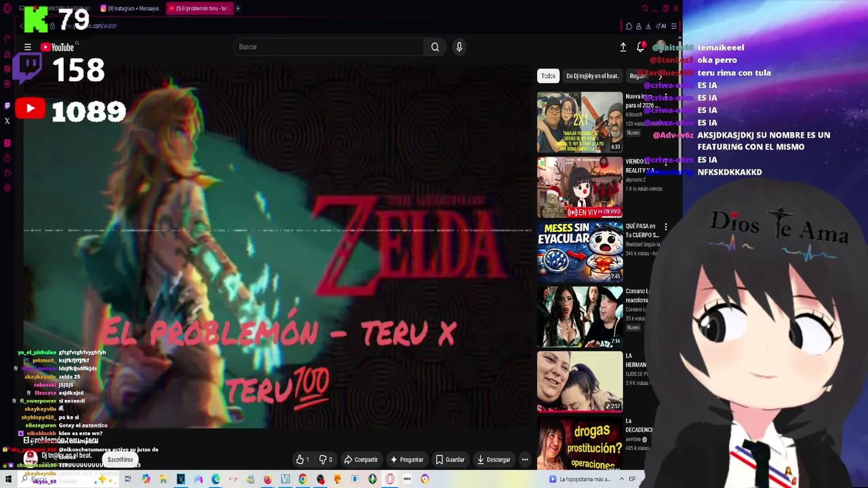Select the Todos filter chip
The image size is (868, 488).
pyautogui.click(x=548, y=76)
